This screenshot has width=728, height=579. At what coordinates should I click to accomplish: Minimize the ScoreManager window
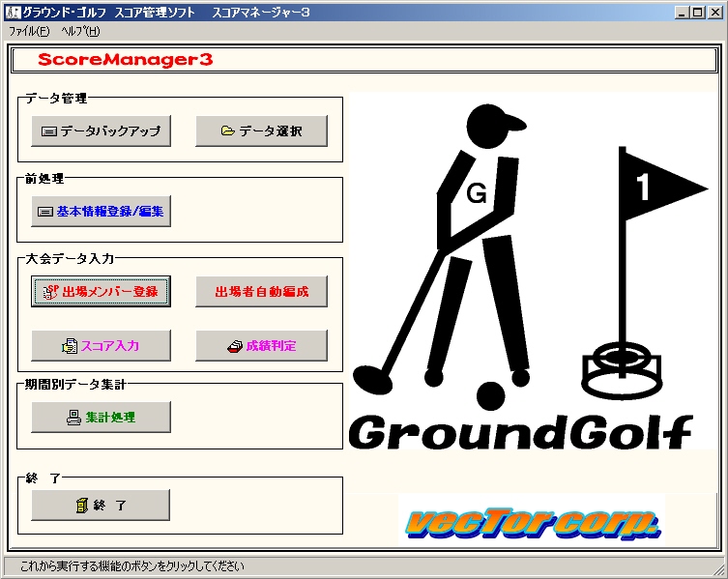[x=682, y=13]
